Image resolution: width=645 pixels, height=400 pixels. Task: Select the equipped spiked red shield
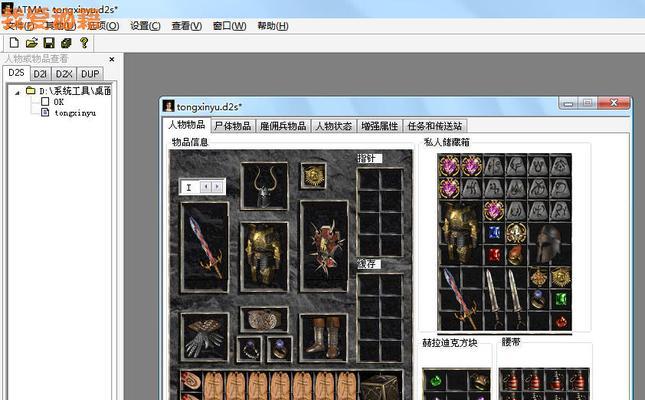coord(325,246)
